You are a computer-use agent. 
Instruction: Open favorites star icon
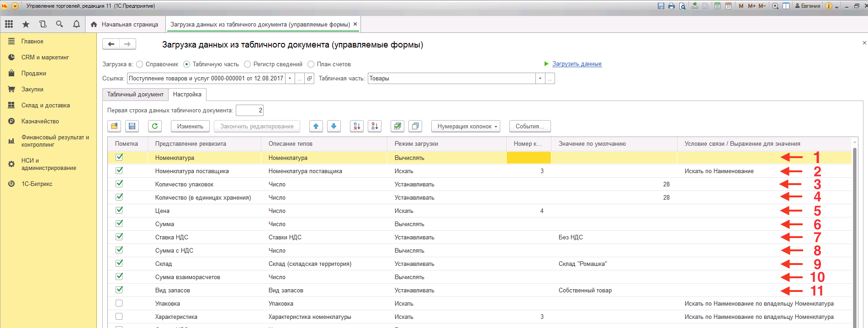(x=26, y=24)
